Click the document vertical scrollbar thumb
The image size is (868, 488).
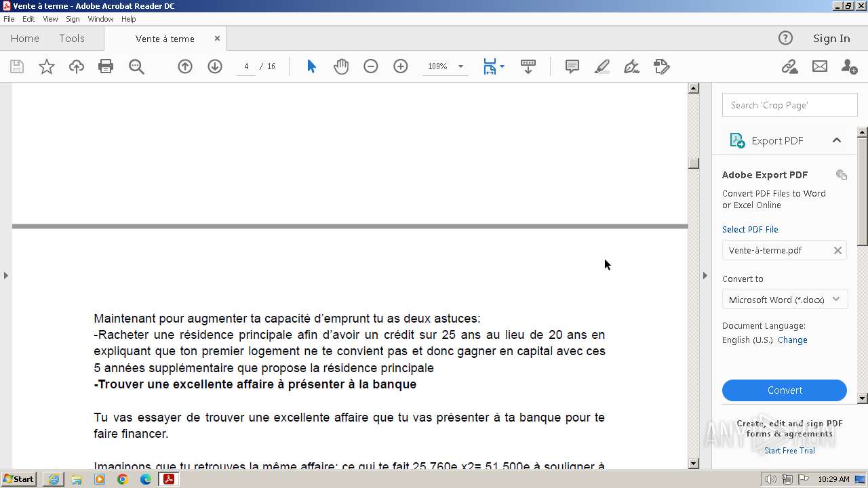click(x=693, y=163)
